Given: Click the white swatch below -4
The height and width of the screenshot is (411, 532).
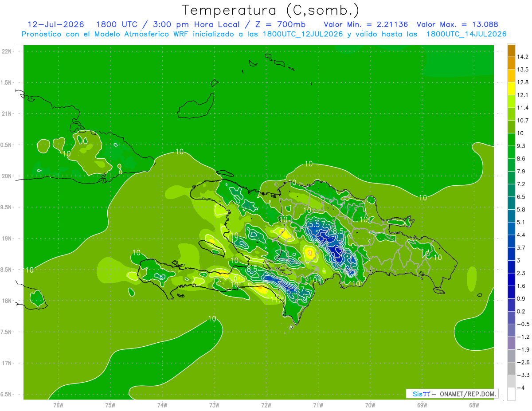Looking at the screenshot, I should tap(511, 394).
